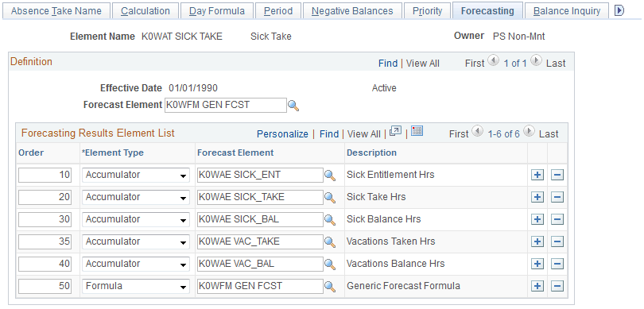The image size is (644, 309).
Task: Sort by Forecast Element column header
Action: (236, 153)
